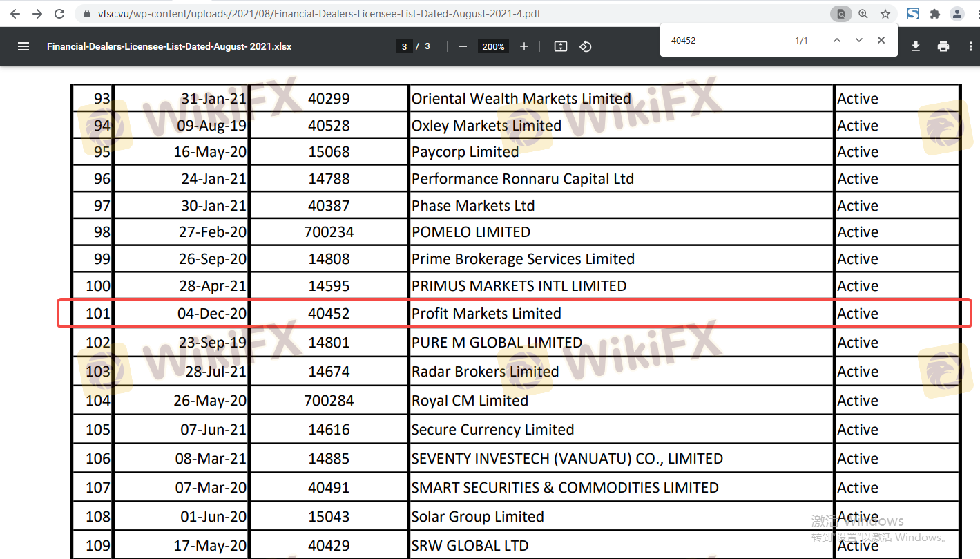This screenshot has height=559, width=980.
Task: Bookmark this page with star icon
Action: [885, 14]
